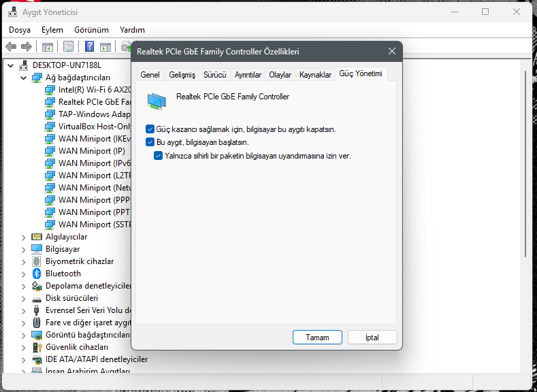This screenshot has height=392, width=537.
Task: Close the Realtek properties dialog
Action: (392, 51)
